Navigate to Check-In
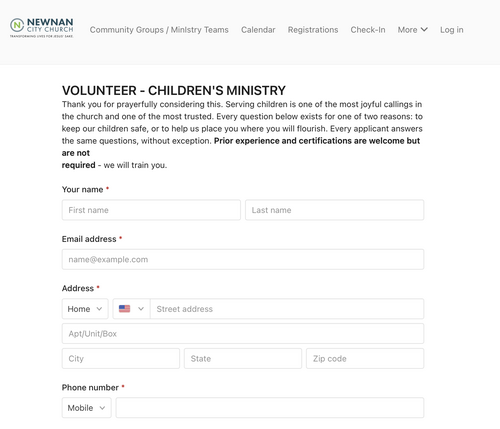 point(368,30)
